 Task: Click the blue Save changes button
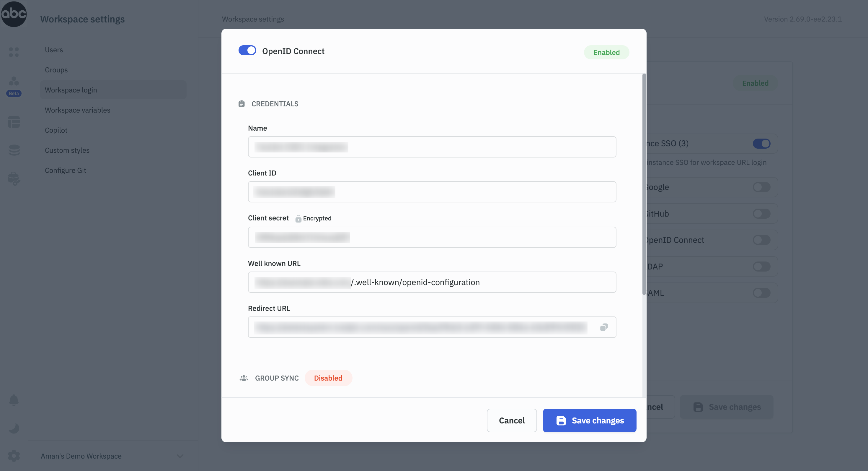coord(589,420)
